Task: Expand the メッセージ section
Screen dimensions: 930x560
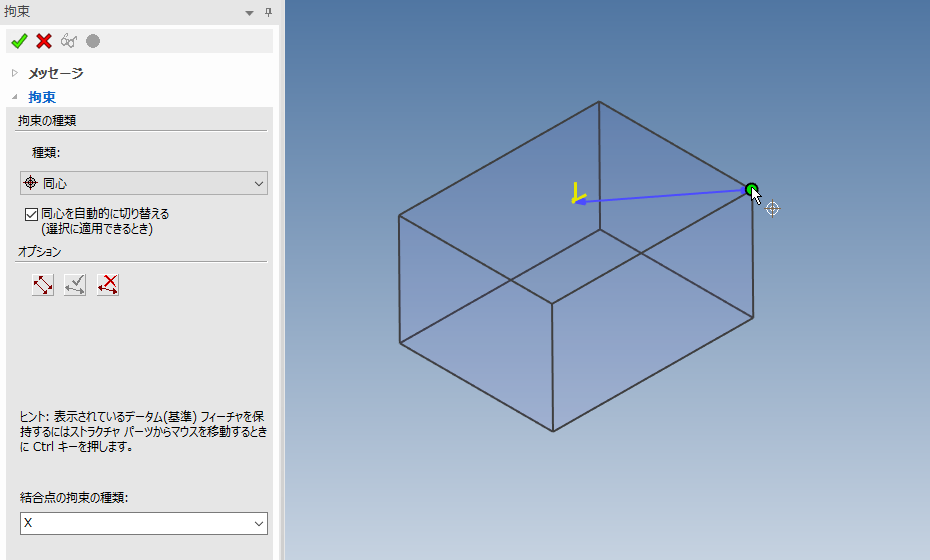Action: [14, 73]
